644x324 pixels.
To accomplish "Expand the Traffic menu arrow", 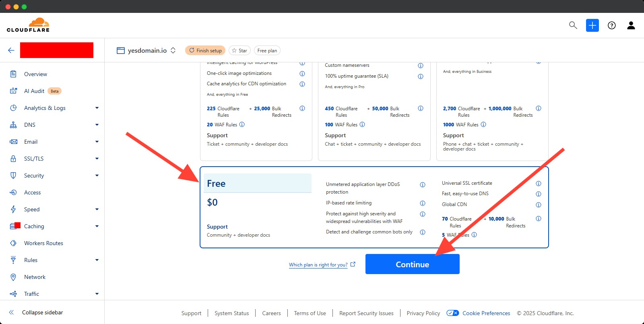I will tap(97, 294).
